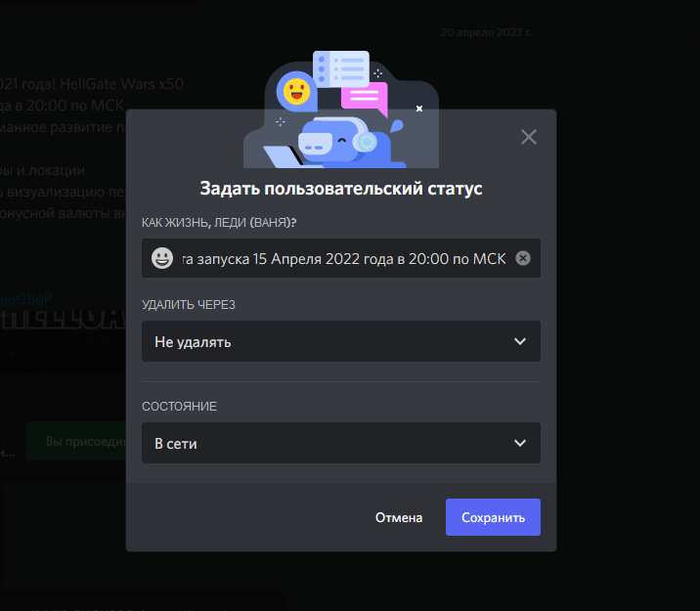Click the chevron of 'Не удалять' dropdown
This screenshot has height=611, width=700.
tap(520, 341)
